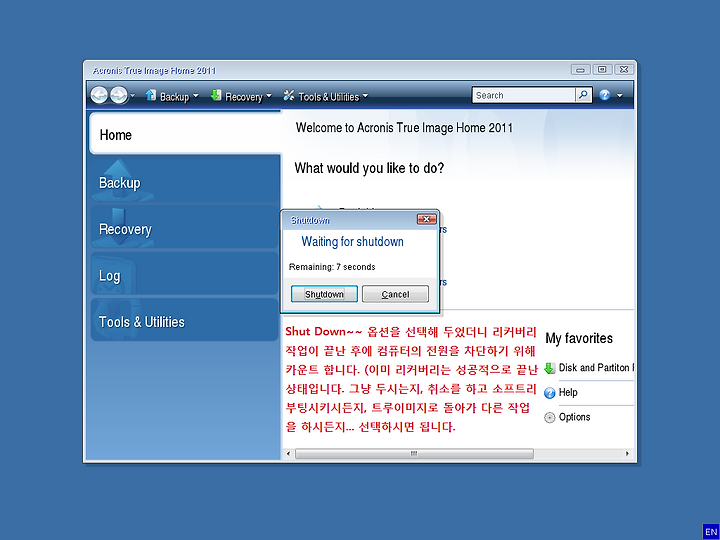Click the Options gear icon
Screen dimensions: 720x540
550,418
